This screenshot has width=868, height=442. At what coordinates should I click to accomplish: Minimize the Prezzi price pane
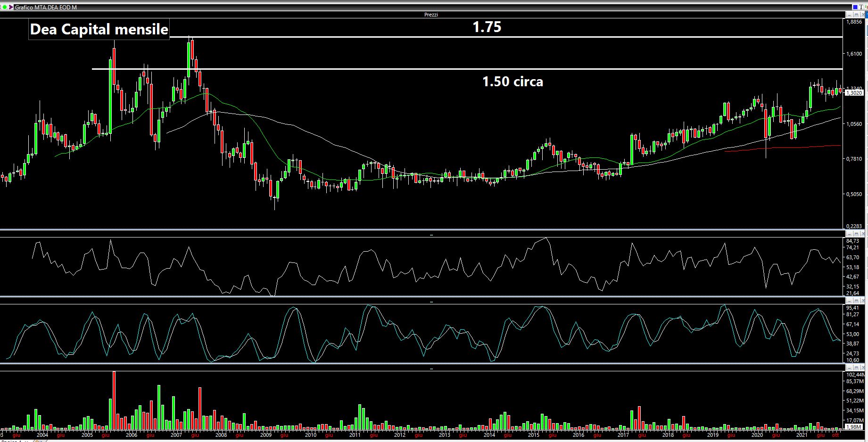point(850,15)
